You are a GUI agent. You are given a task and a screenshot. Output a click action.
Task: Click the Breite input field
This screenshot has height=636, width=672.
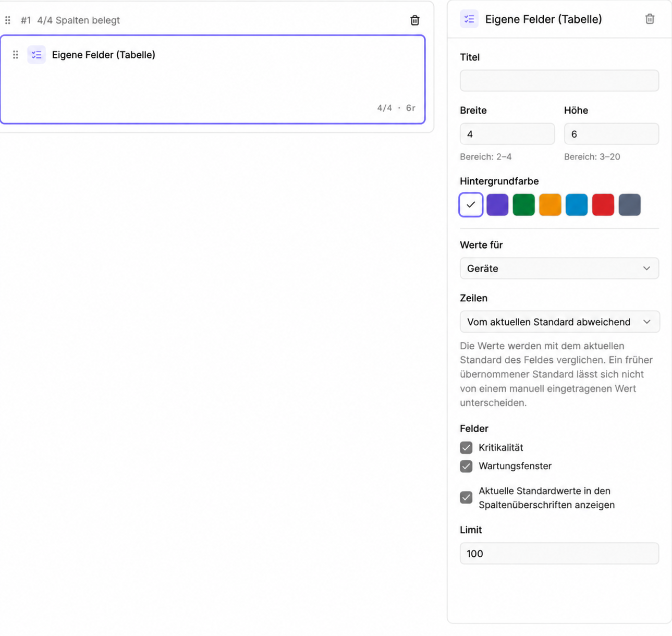coord(507,134)
